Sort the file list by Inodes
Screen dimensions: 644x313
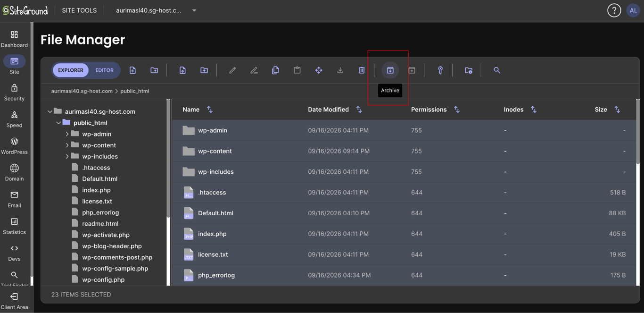(x=534, y=110)
